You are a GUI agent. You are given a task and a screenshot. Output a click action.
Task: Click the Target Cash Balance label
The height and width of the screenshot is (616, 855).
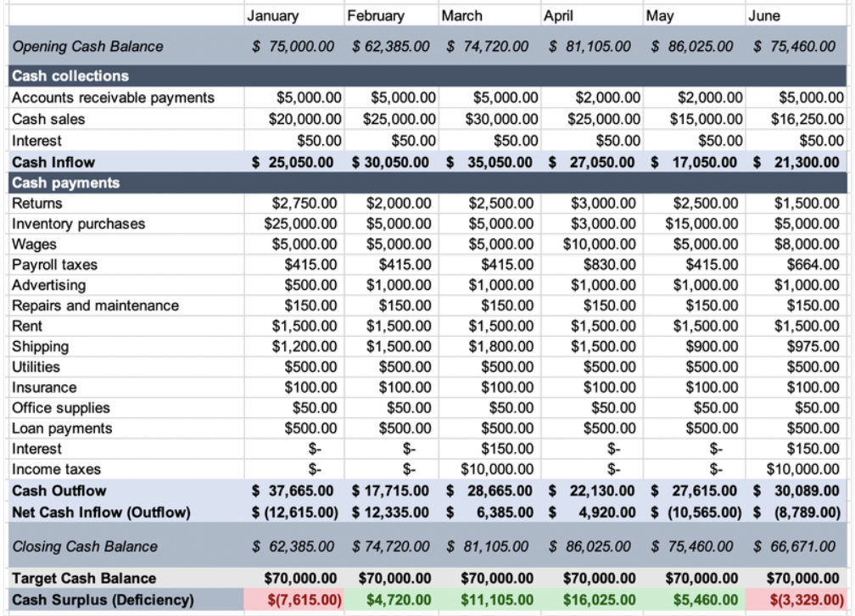[84, 579]
